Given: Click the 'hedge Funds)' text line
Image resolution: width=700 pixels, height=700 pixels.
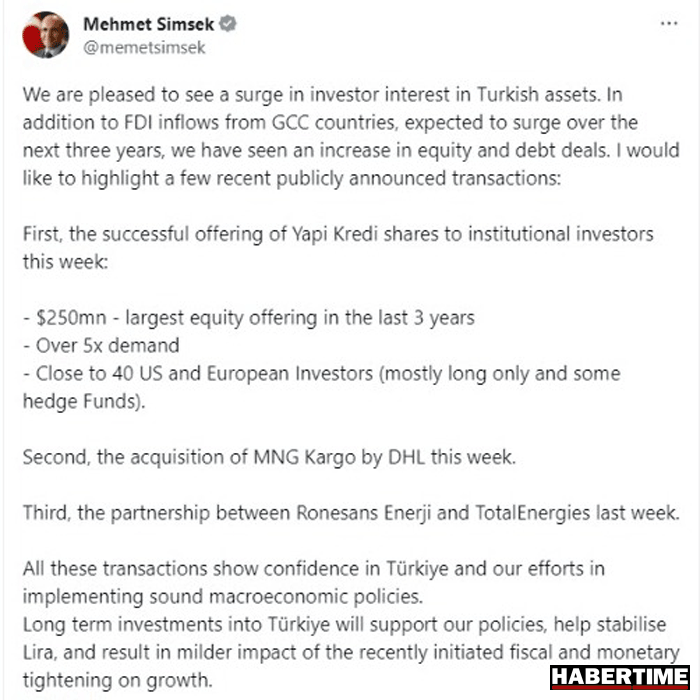Looking at the screenshot, I should pyautogui.click(x=83, y=401).
